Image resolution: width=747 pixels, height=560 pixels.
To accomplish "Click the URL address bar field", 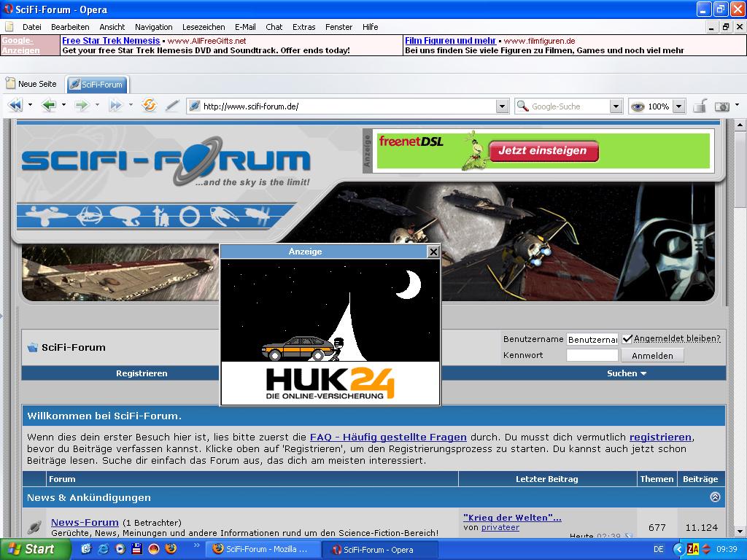I will click(x=348, y=106).
